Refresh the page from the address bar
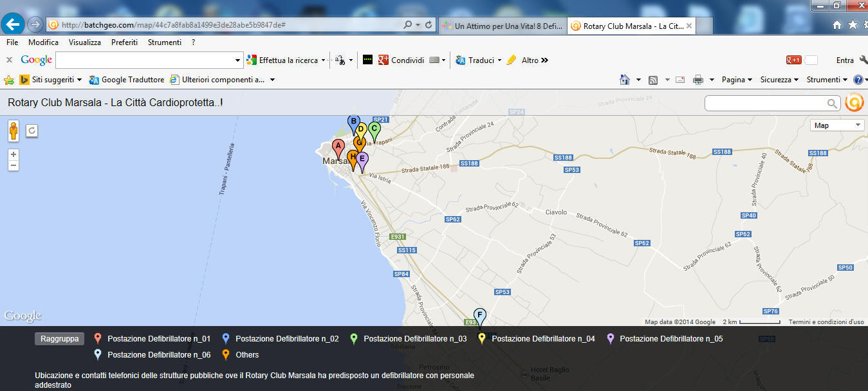Viewport: 868px width, 391px height. tap(430, 25)
